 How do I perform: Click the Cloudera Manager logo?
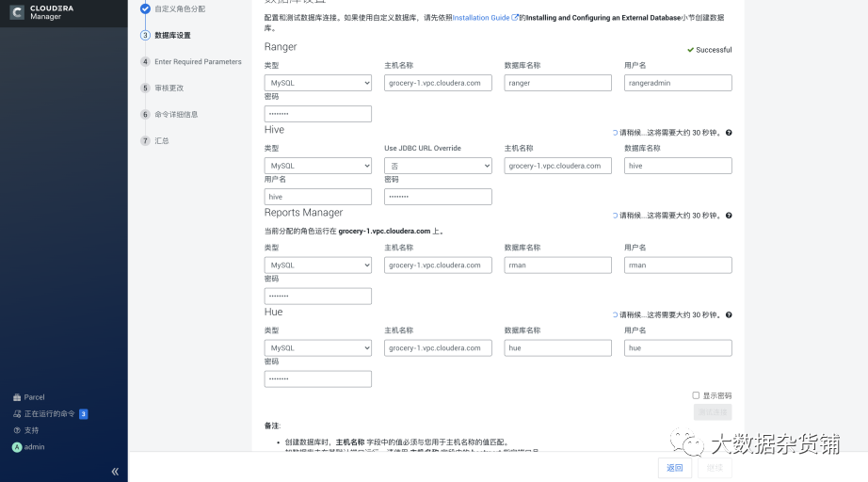[x=41, y=12]
